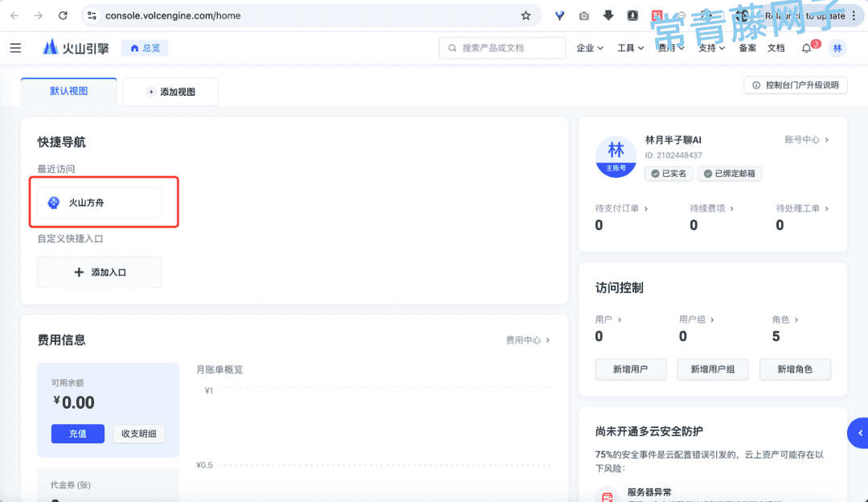This screenshot has width=868, height=502.
Task: Click the 添加入口 add button
Action: point(100,272)
